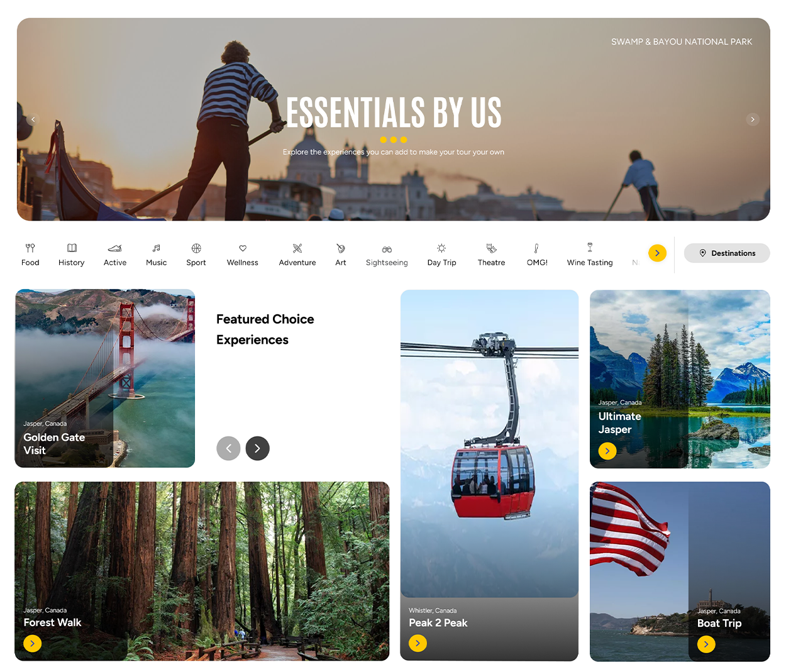Open the Theatre category tab
Viewport: 786px width, 672px height.
pos(491,254)
